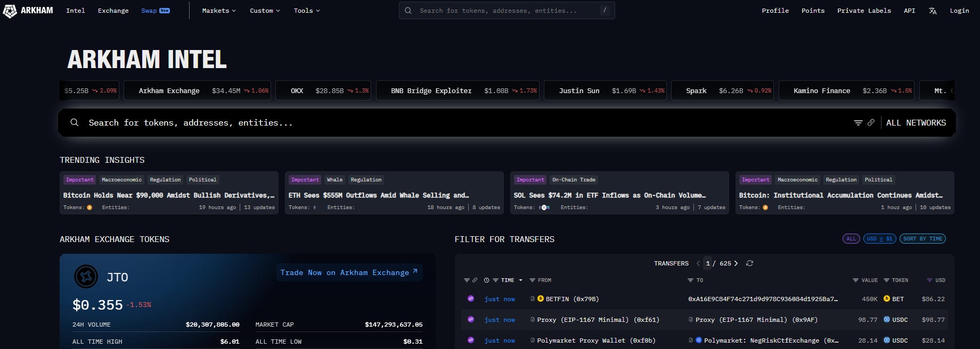Click the Login button
The height and width of the screenshot is (349, 980).
[959, 11]
